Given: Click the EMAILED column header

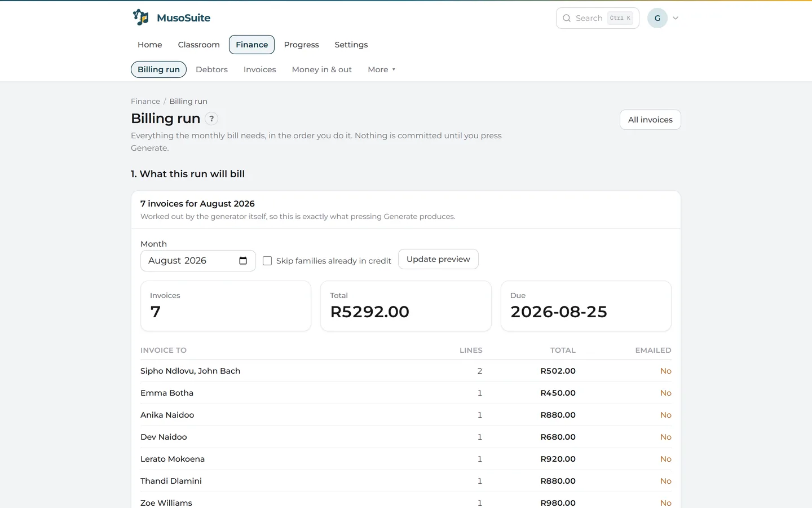Looking at the screenshot, I should point(653,350).
